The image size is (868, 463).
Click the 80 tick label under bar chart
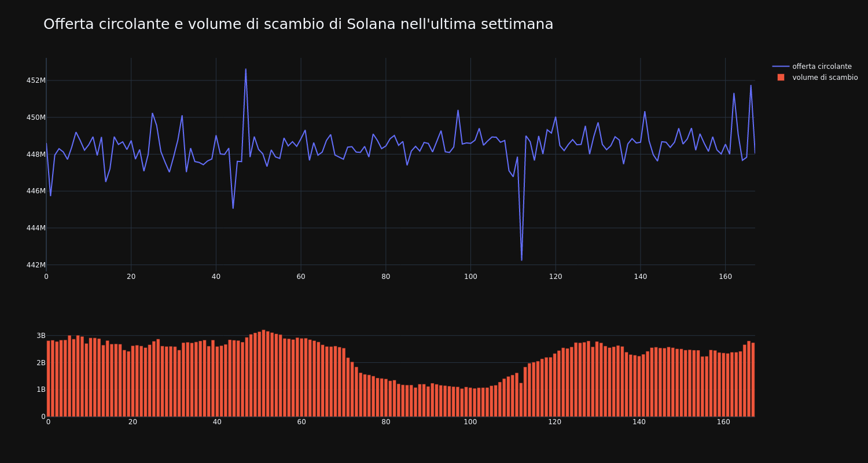click(386, 422)
